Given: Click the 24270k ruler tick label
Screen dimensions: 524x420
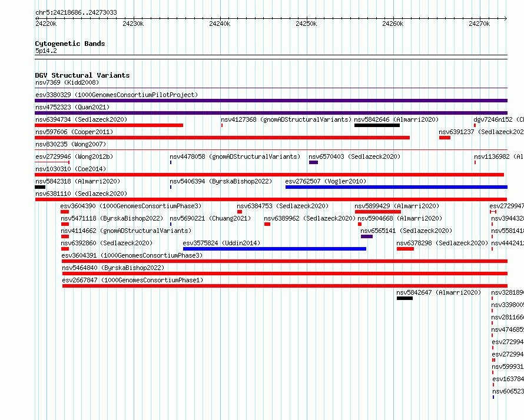Looking at the screenshot, I should pos(479,24).
